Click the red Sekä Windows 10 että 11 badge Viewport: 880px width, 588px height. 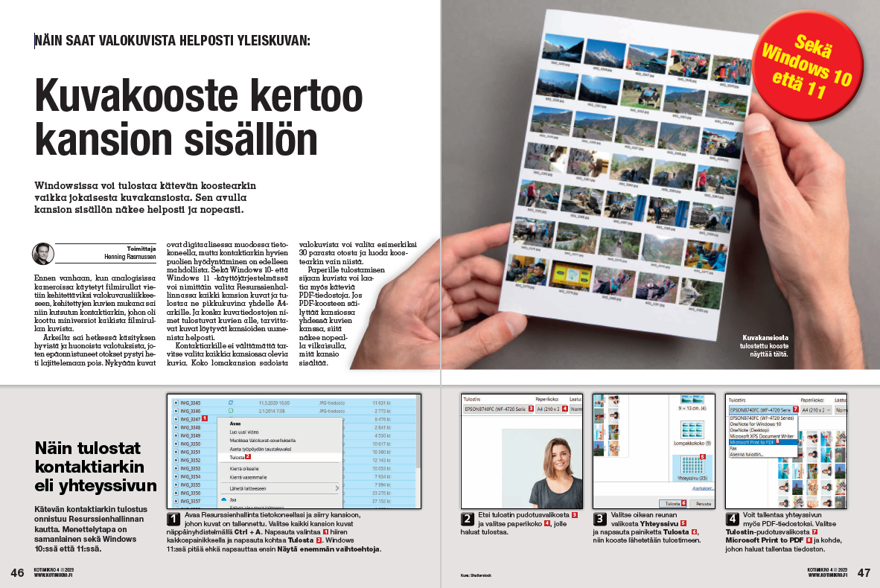click(806, 65)
